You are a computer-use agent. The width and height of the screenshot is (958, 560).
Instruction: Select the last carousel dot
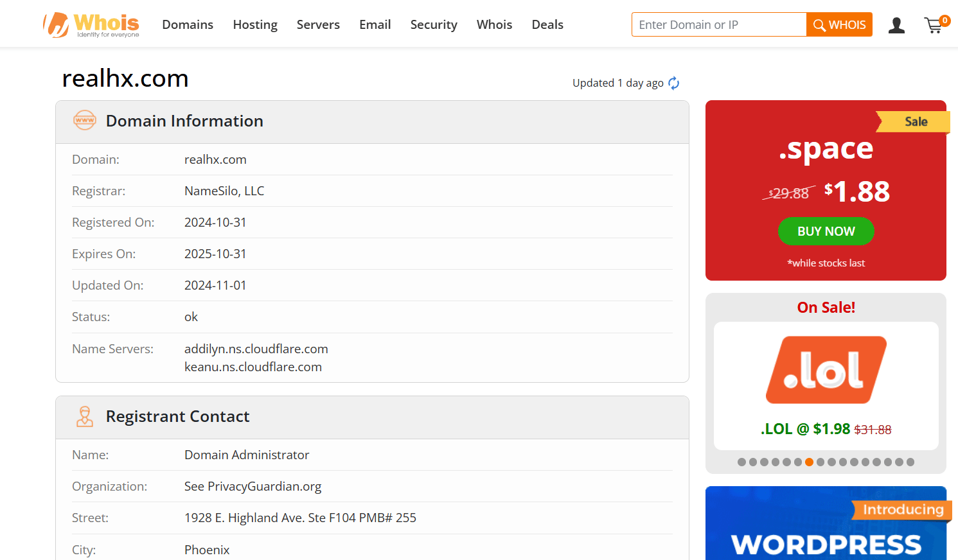910,462
